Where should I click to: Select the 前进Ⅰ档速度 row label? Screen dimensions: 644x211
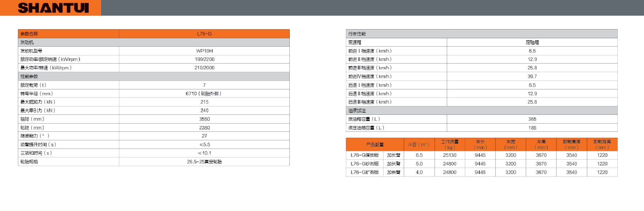(x=370, y=51)
